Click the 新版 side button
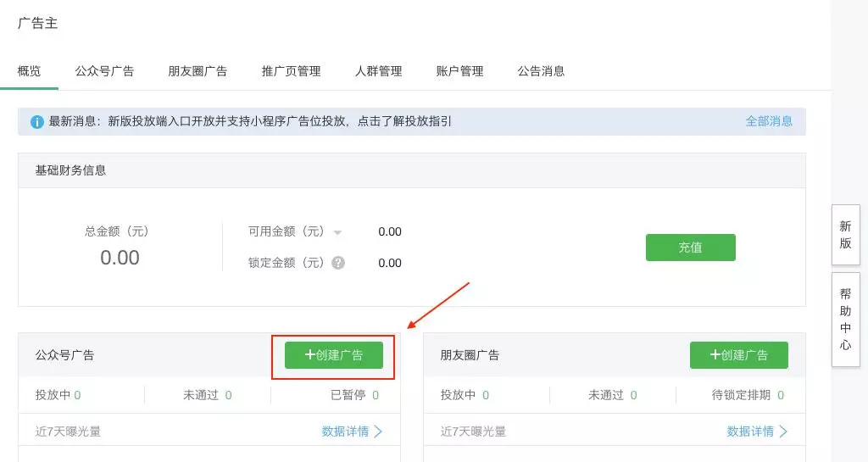Screen dimensions: 868x462 (845, 235)
